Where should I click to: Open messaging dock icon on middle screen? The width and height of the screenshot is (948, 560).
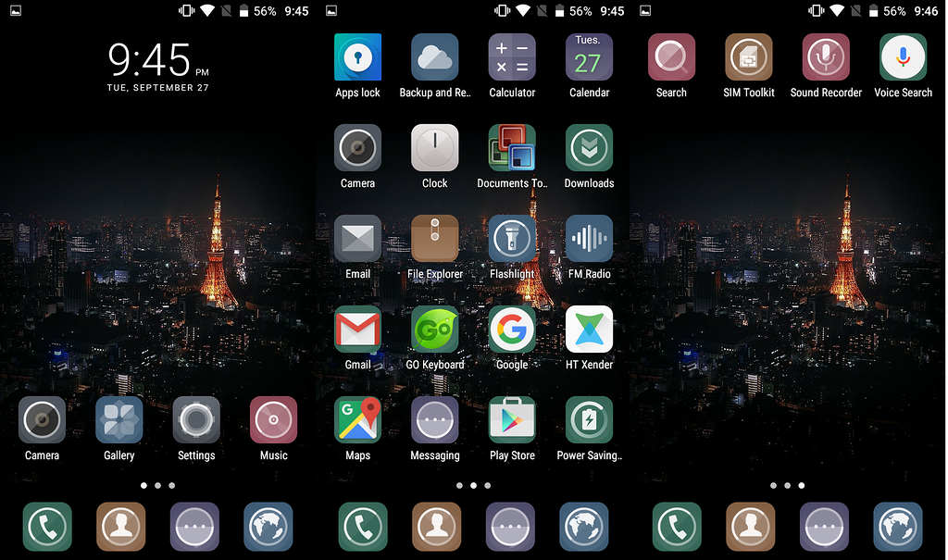pyautogui.click(x=510, y=527)
